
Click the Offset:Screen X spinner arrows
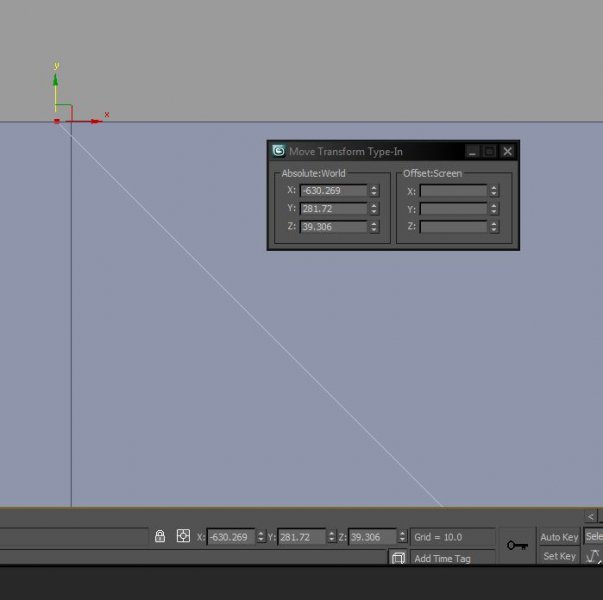coord(494,191)
